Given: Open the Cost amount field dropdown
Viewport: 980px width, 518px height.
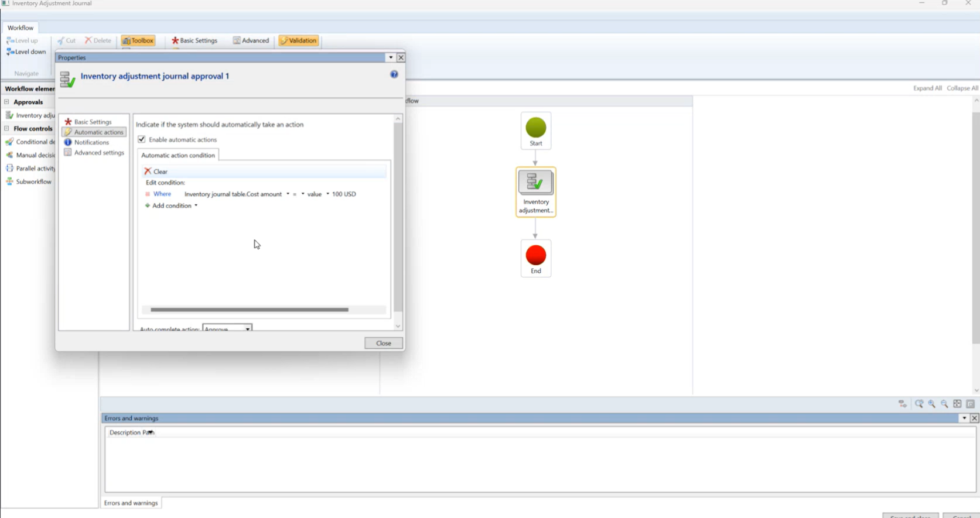Looking at the screenshot, I should (x=288, y=194).
